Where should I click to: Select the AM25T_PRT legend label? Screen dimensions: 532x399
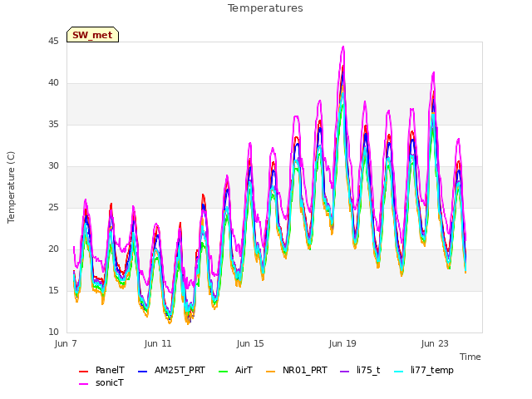[180, 370]
